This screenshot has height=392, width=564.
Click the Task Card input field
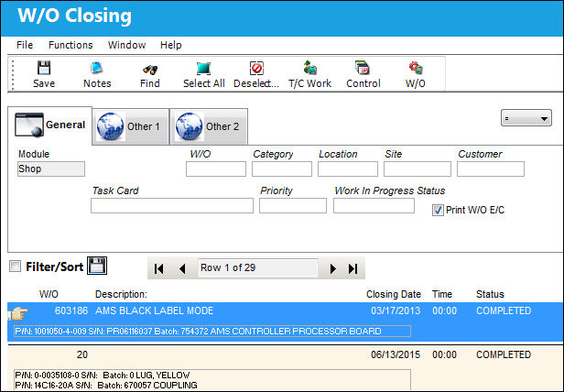[x=172, y=206]
